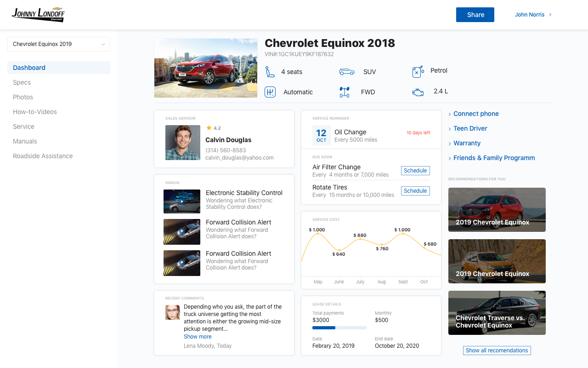
Task: Click the gearbox icon beside Automatic
Action: click(x=270, y=92)
